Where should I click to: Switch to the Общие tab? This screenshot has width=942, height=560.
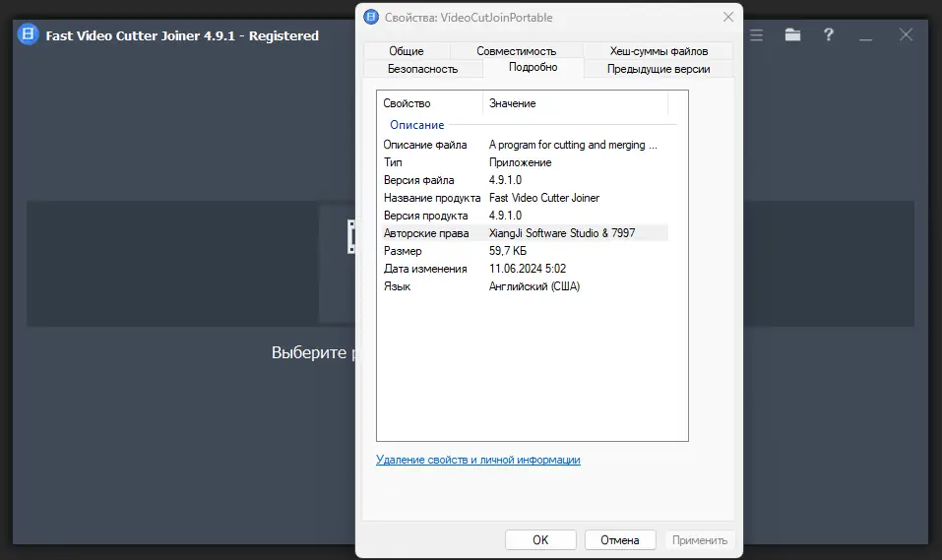coord(406,51)
